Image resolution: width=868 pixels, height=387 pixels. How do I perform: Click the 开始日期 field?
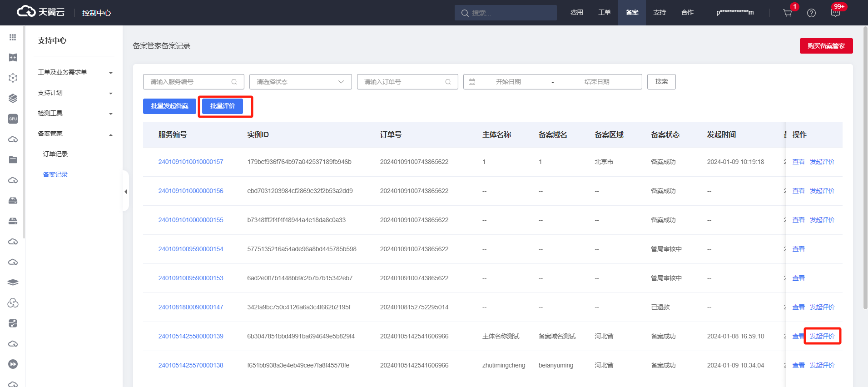point(508,82)
